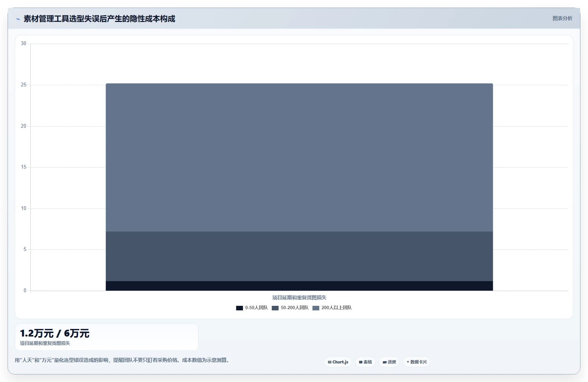This screenshot has height=382, width=588.
Task: Click the 图表分析 label in header
Action: coord(562,18)
